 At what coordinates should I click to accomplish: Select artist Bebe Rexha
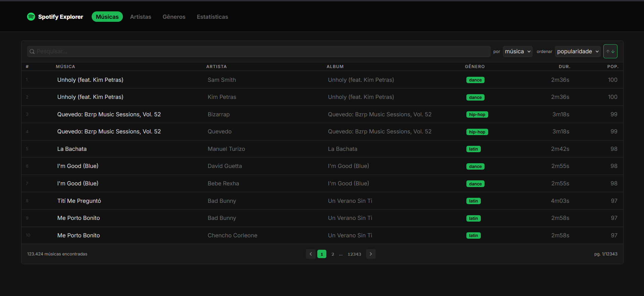click(223, 183)
